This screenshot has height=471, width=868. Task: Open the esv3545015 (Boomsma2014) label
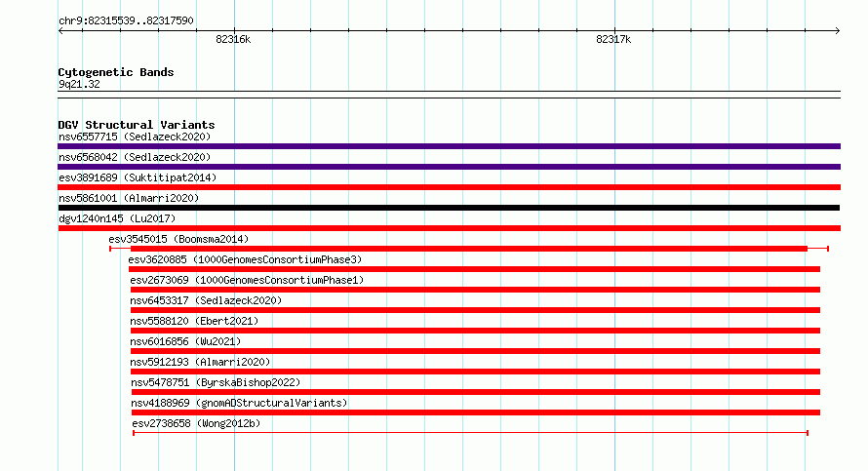click(x=178, y=239)
